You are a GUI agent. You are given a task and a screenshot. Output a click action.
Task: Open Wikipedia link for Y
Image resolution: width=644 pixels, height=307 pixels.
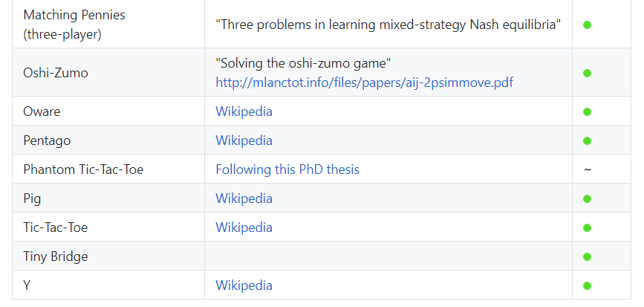pyautogui.click(x=244, y=285)
